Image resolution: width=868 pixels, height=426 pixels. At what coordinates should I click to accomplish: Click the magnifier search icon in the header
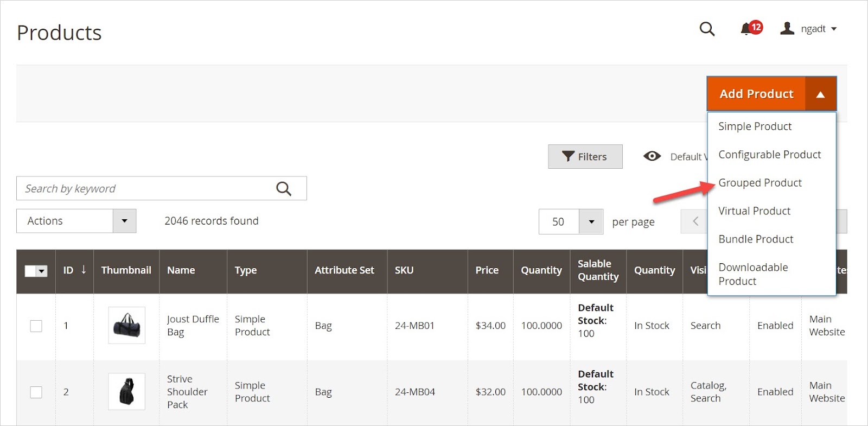(707, 29)
